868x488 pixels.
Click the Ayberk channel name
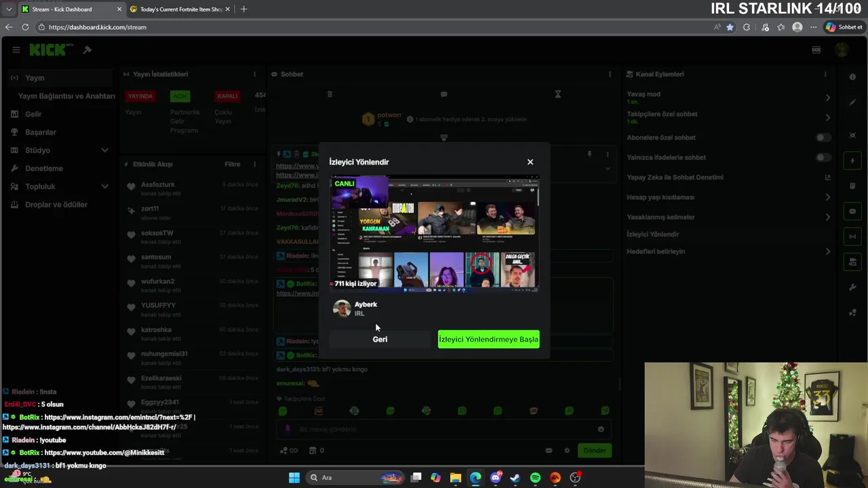pos(366,304)
